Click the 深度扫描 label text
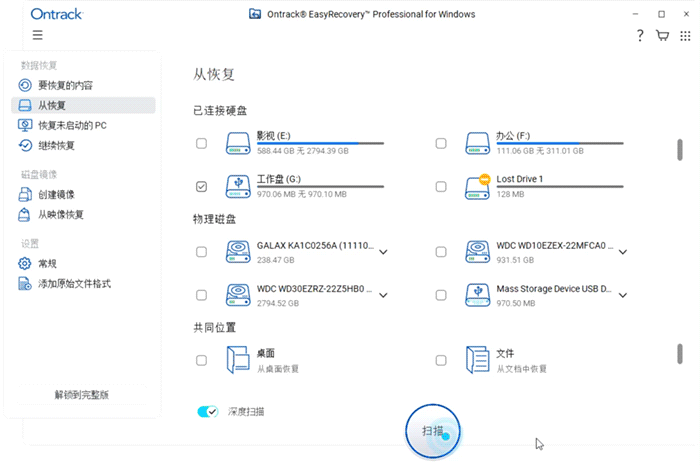 (246, 412)
